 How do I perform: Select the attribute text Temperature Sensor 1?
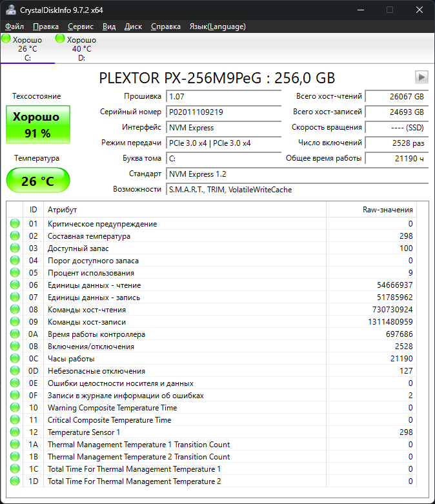click(x=84, y=432)
